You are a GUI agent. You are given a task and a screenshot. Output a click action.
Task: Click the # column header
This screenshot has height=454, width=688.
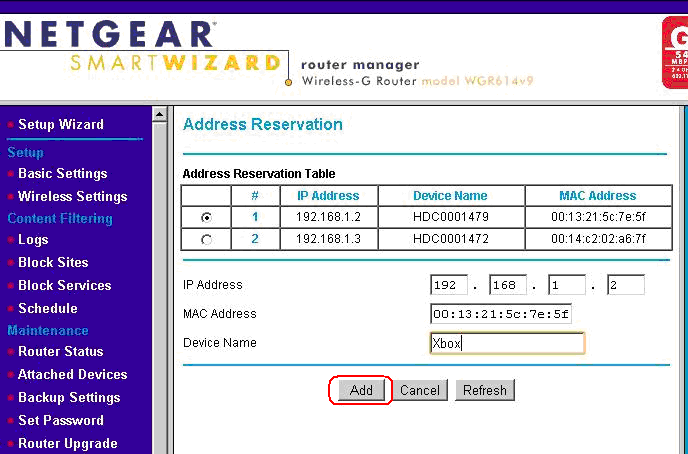click(x=255, y=196)
